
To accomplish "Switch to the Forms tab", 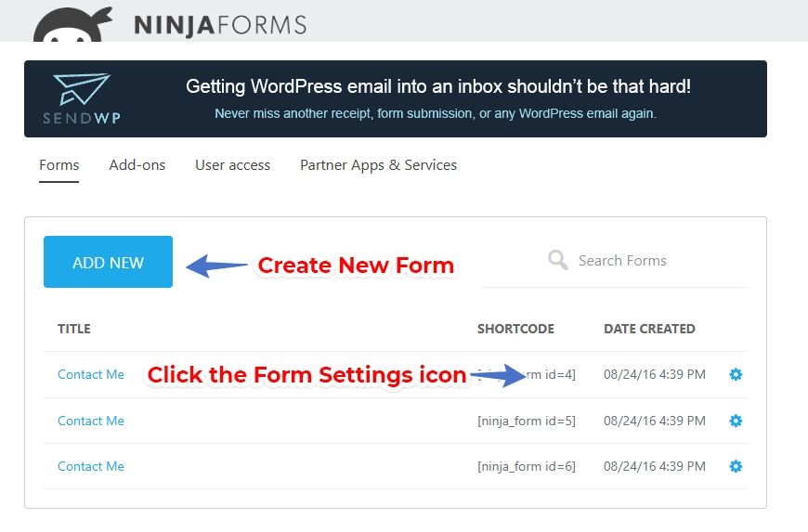I will coord(59,165).
